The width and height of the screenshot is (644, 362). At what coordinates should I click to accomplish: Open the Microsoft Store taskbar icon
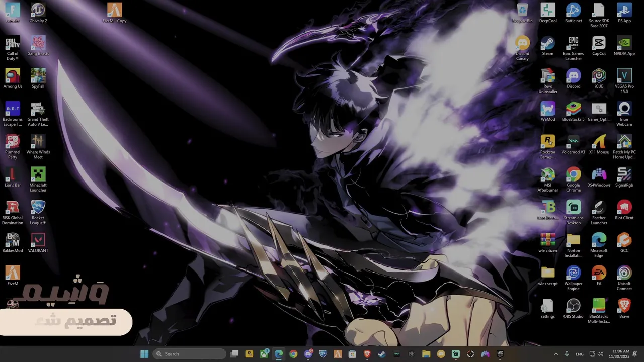[352, 354]
